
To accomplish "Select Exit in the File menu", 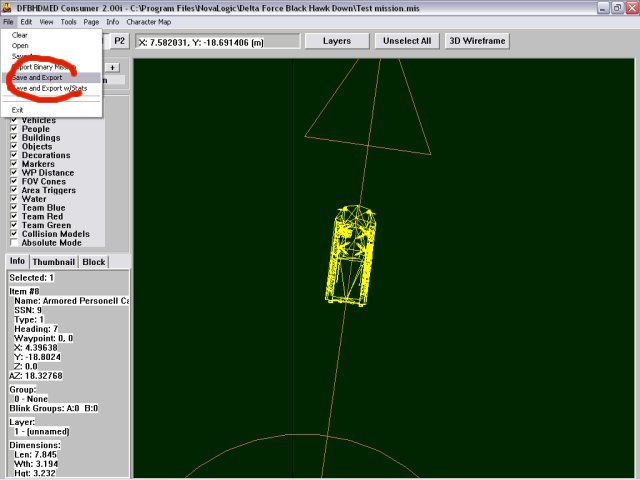I will pos(18,109).
